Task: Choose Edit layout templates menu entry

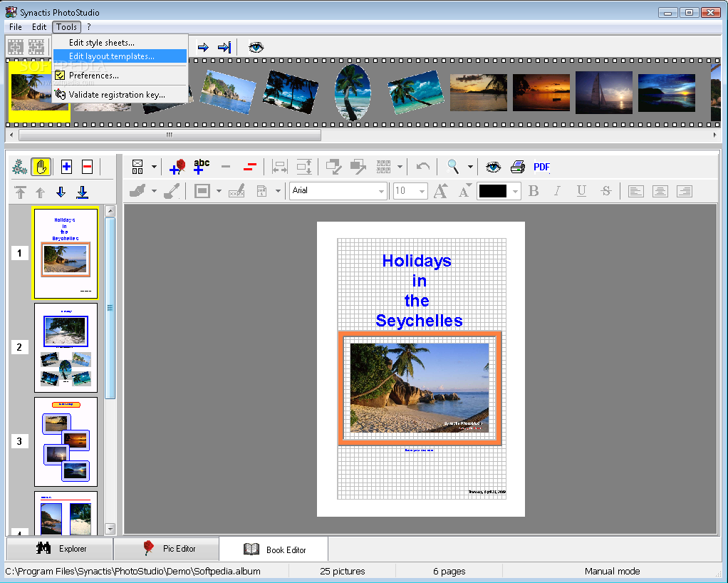Action: 120,56
